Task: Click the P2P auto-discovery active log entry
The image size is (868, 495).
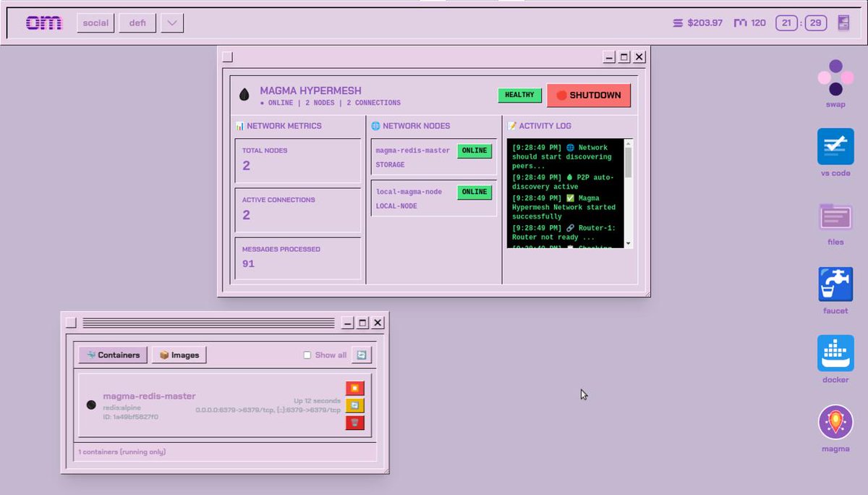Action: (562, 182)
